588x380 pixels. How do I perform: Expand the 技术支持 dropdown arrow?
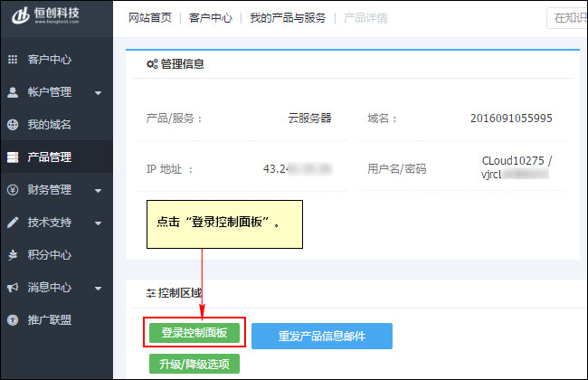98,223
